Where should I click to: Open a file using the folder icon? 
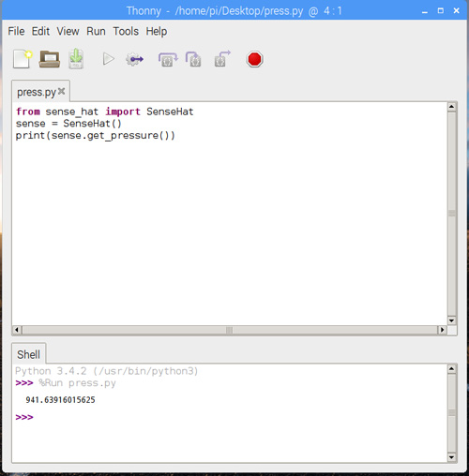coord(50,59)
